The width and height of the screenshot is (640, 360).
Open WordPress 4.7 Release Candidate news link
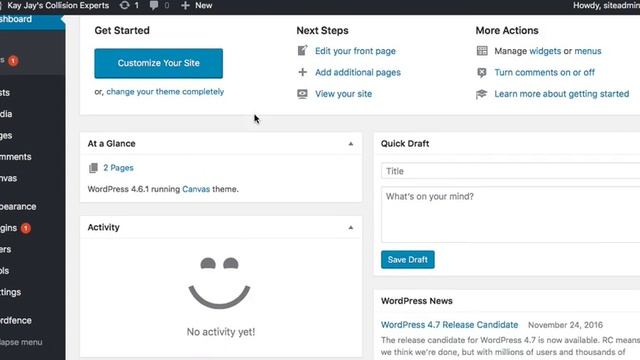(x=449, y=325)
